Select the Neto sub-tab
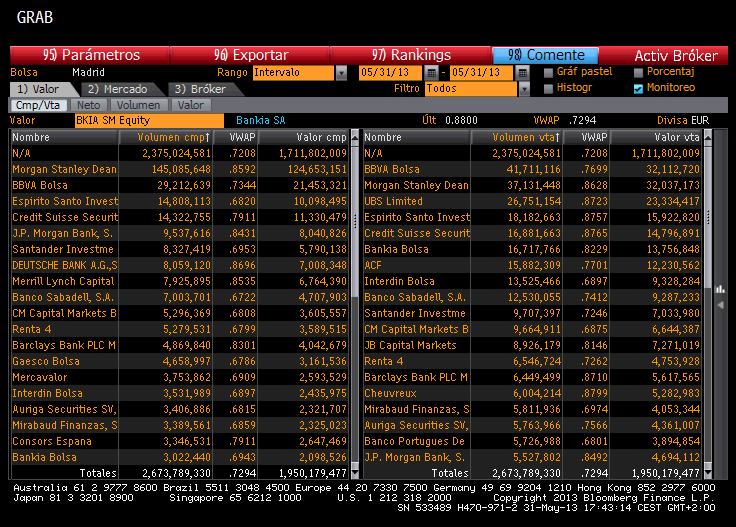Viewport: 736px width, 527px height. pyautogui.click(x=88, y=105)
